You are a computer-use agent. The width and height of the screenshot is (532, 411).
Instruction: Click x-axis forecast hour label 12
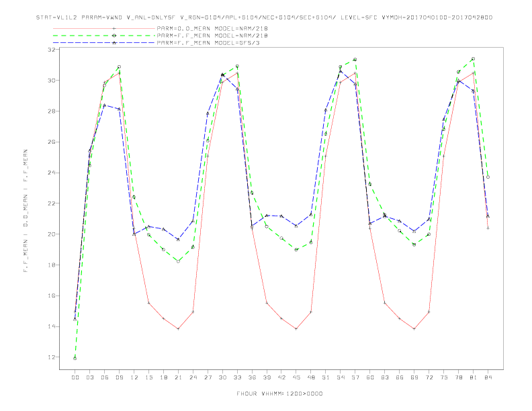point(134,377)
